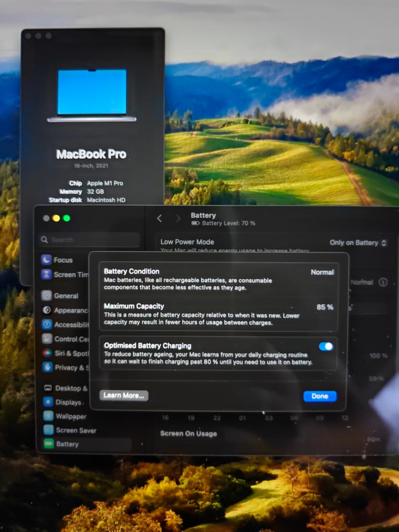The width and height of the screenshot is (399, 532).
Task: Open Low Power Mode dropdown
Action: (358, 243)
